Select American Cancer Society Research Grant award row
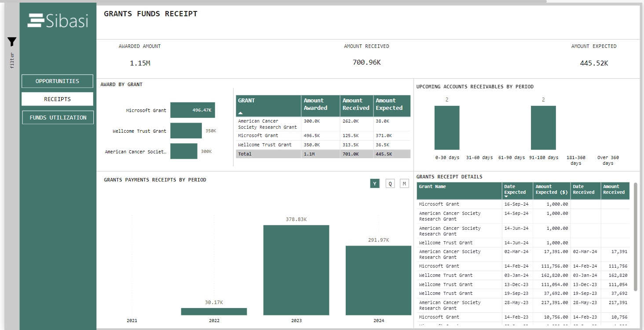Image resolution: width=644 pixels, height=330 pixels. tap(323, 124)
